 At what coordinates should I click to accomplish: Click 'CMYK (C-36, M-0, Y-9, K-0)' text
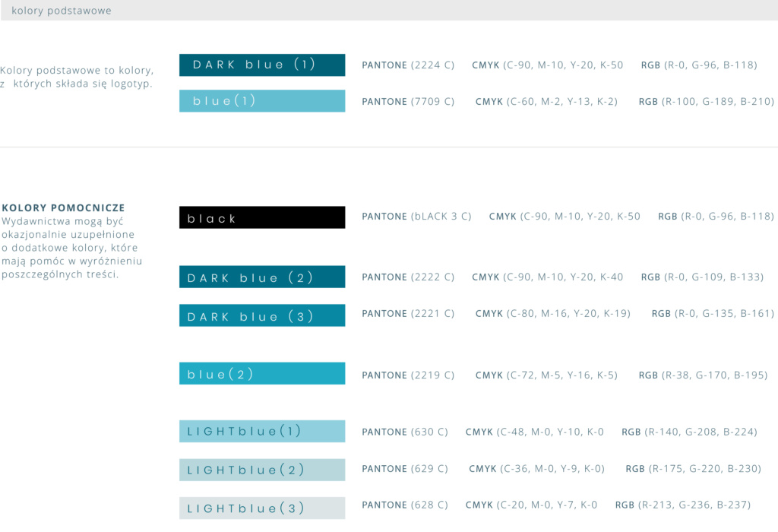(x=537, y=468)
